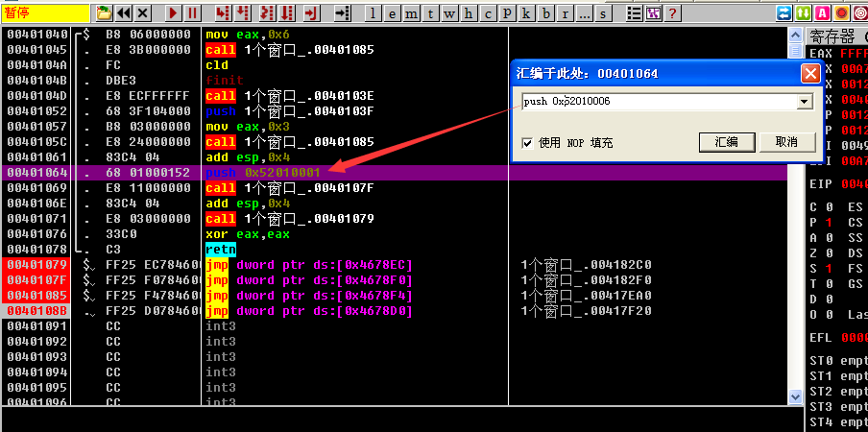Image resolution: width=868 pixels, height=432 pixels.
Task: Click the debugging options list icon
Action: tap(634, 12)
